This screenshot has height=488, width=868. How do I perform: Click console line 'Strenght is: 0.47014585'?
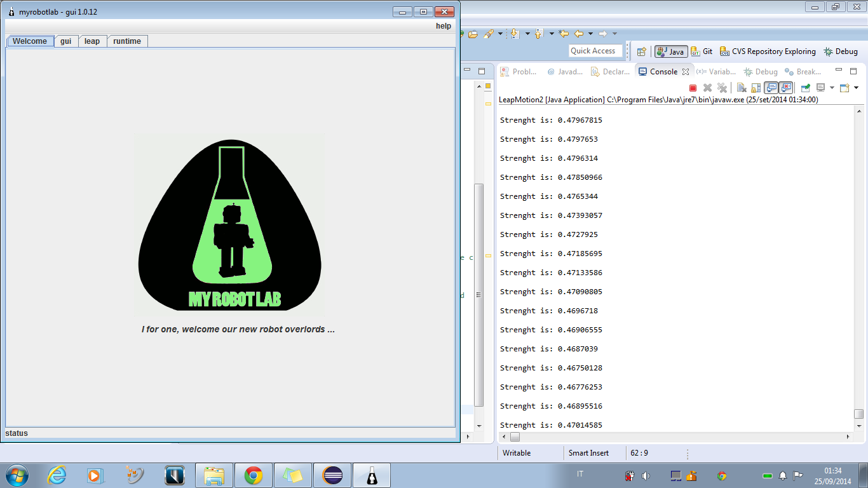551,425
